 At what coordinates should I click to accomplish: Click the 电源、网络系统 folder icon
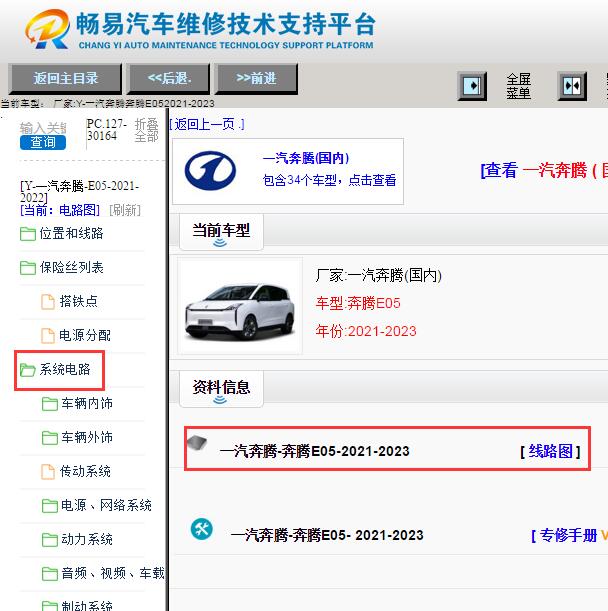[x=49, y=506]
